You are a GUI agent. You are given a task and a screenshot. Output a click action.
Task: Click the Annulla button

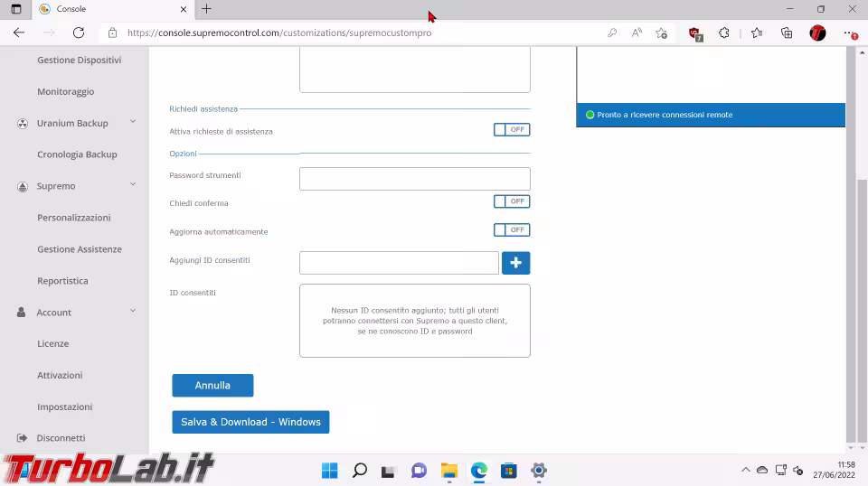(212, 386)
